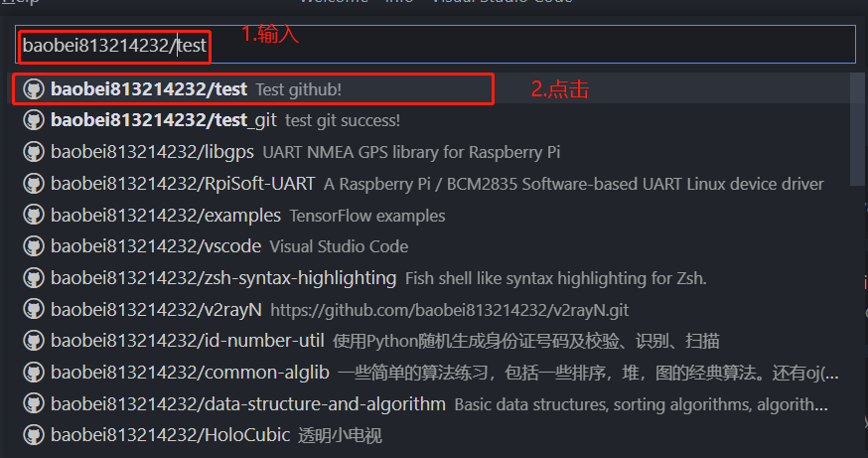Click GitHub icon beside baobei813214232/test Test github!
Image resolution: width=868 pixels, height=458 pixels.
[x=34, y=89]
